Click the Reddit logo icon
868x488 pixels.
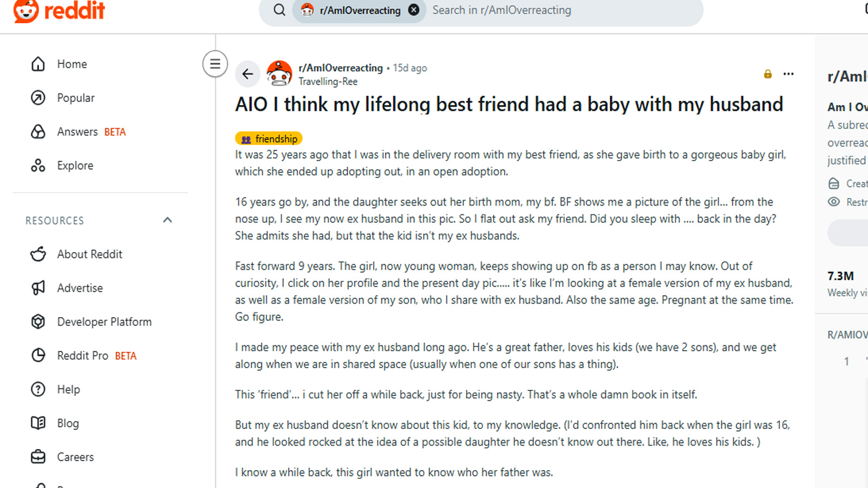tap(26, 11)
